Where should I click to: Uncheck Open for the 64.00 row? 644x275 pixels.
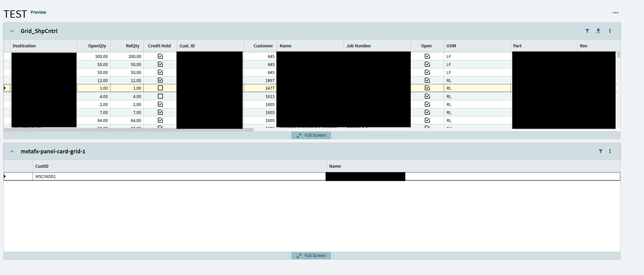tap(427, 120)
